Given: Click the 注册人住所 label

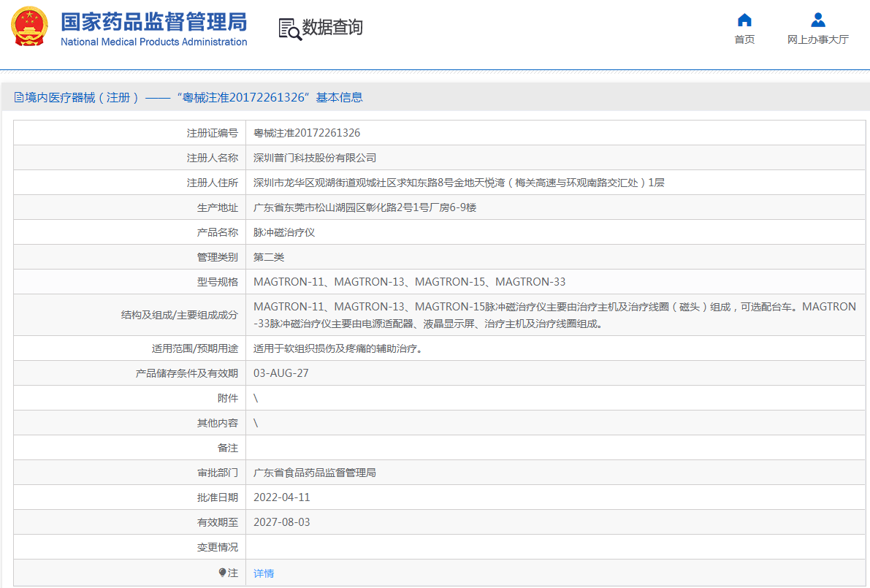Looking at the screenshot, I should point(213,183).
